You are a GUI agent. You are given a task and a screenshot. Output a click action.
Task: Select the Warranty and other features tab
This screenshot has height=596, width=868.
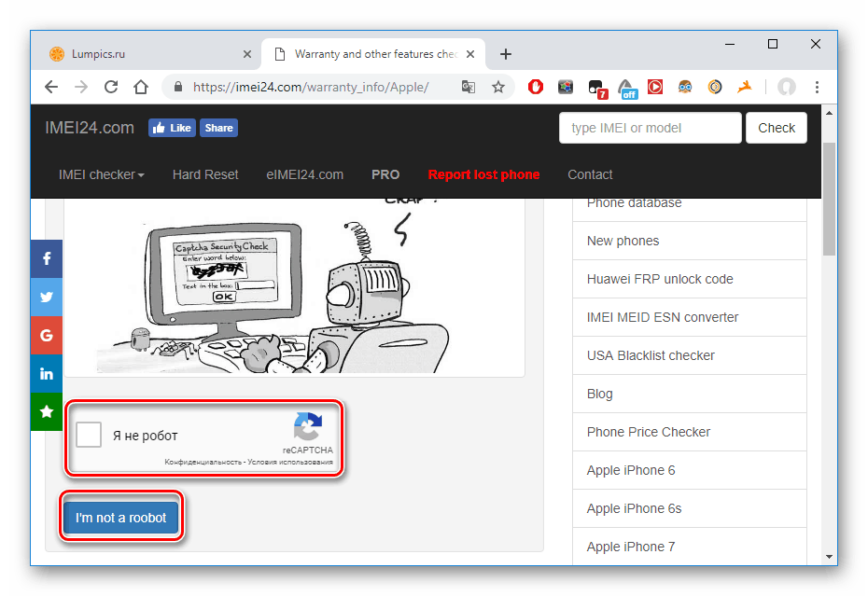click(373, 54)
